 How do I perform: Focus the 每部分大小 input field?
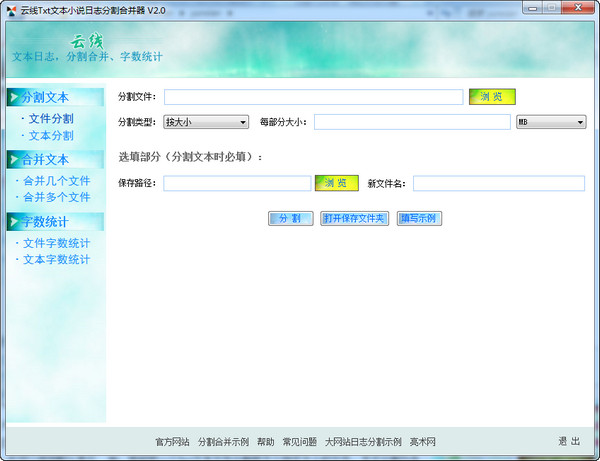point(412,122)
